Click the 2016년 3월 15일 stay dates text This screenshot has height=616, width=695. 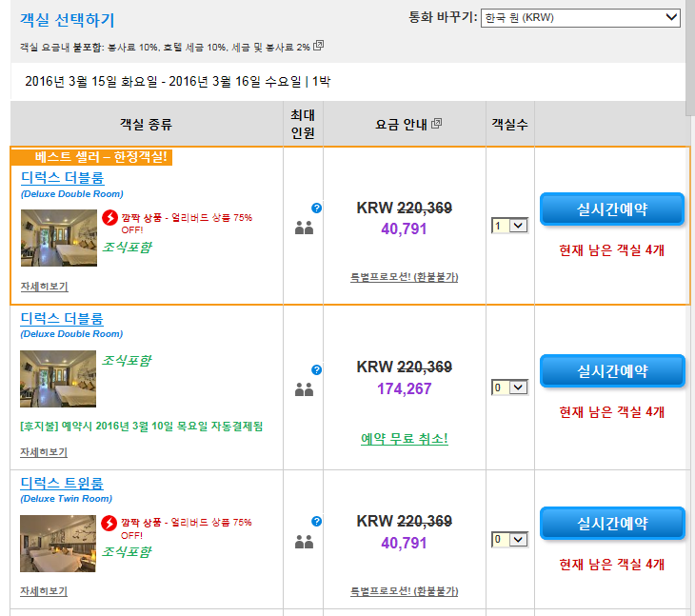tap(178, 82)
